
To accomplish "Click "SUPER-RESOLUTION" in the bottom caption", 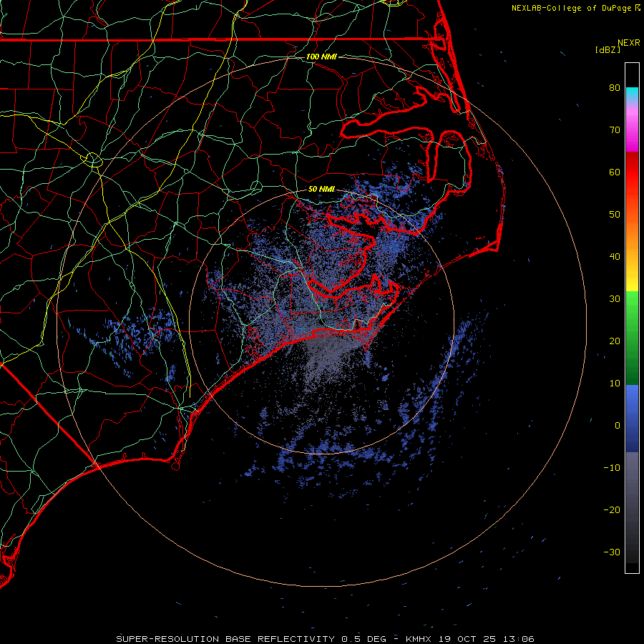I will [167, 639].
